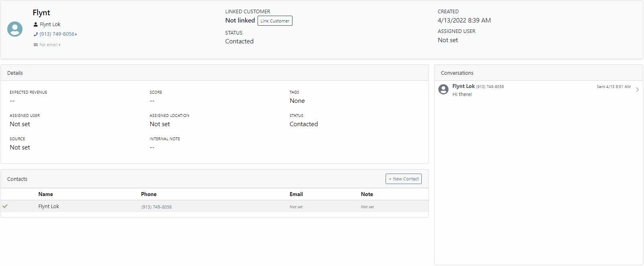
Task: Open the Hi there! conversation message
Action: pyautogui.click(x=462, y=94)
